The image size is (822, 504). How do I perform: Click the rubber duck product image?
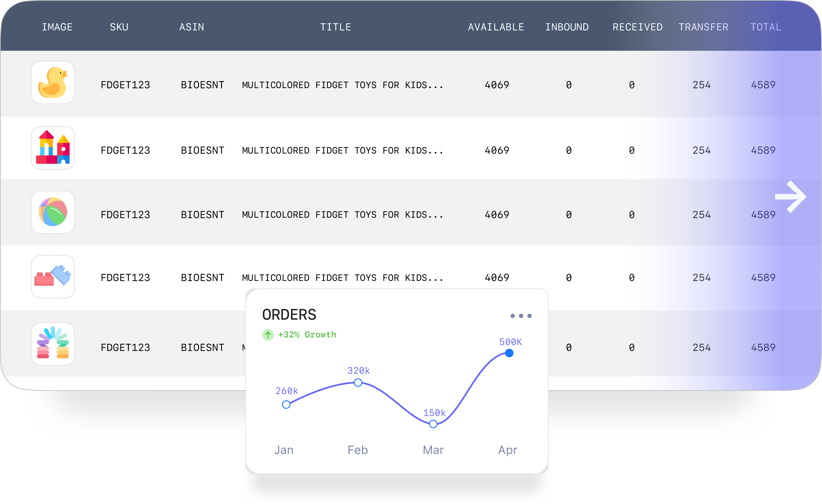click(53, 82)
